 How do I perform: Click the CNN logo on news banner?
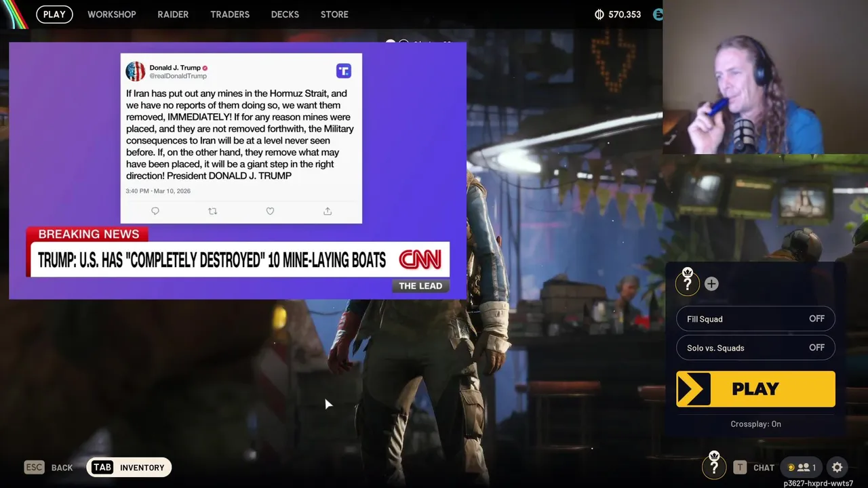pyautogui.click(x=420, y=260)
